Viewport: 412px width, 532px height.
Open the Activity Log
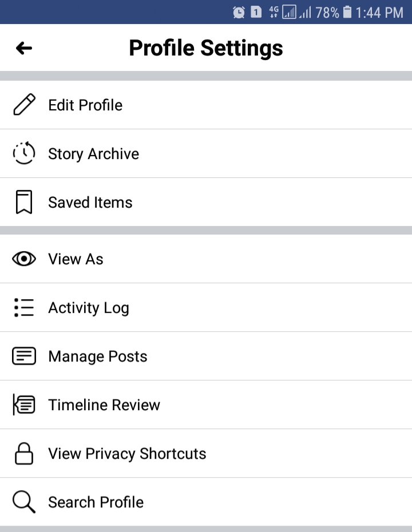(89, 308)
